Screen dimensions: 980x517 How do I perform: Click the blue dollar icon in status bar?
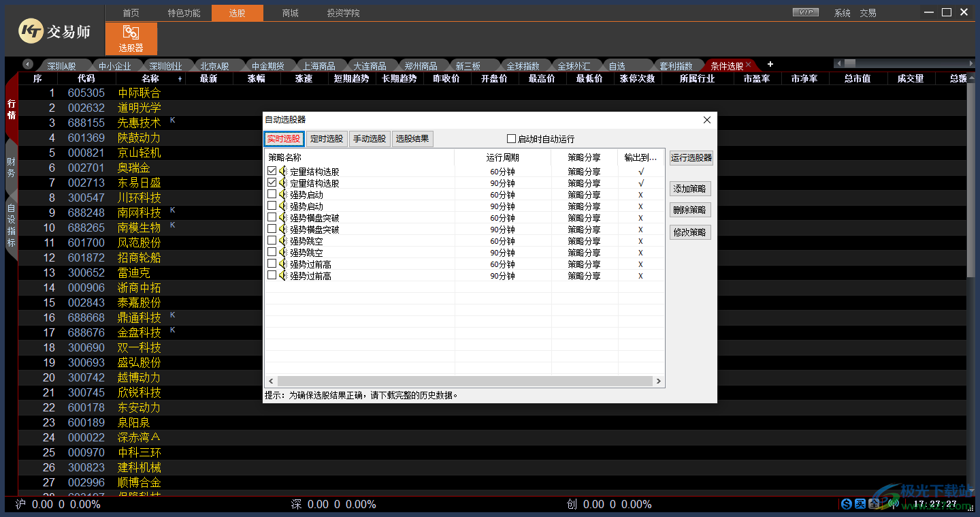(x=845, y=504)
